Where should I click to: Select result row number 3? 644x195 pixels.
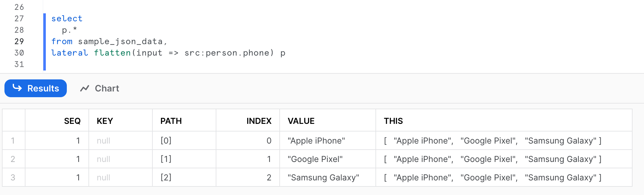click(13, 178)
